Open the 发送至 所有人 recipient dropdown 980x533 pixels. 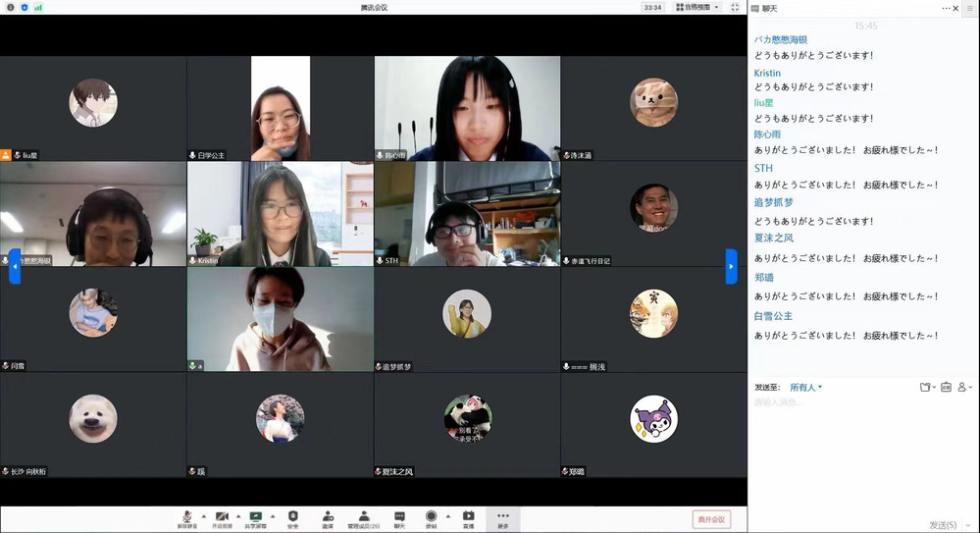pos(806,387)
